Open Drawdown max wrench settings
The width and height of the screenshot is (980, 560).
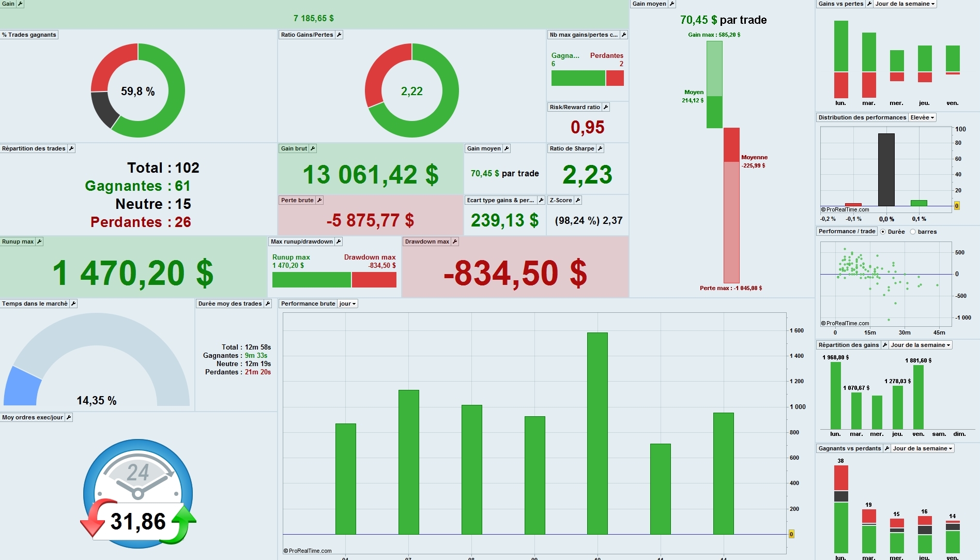(x=455, y=241)
